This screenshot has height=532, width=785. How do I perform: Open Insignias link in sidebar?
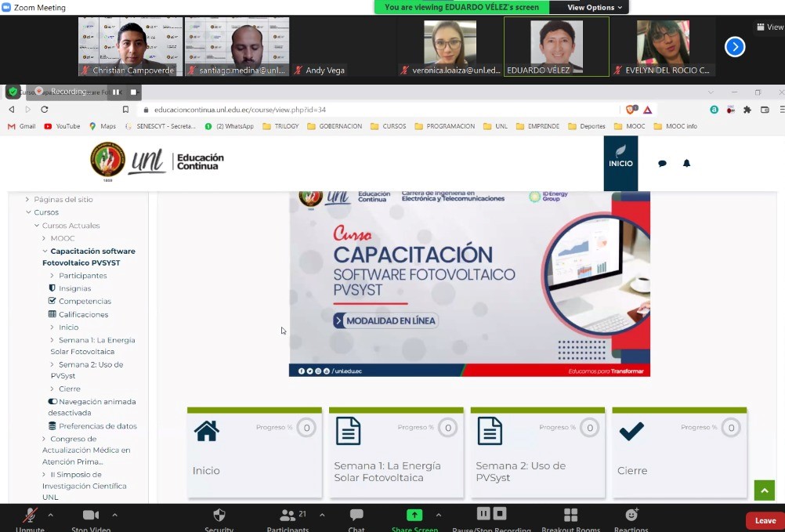[74, 288]
